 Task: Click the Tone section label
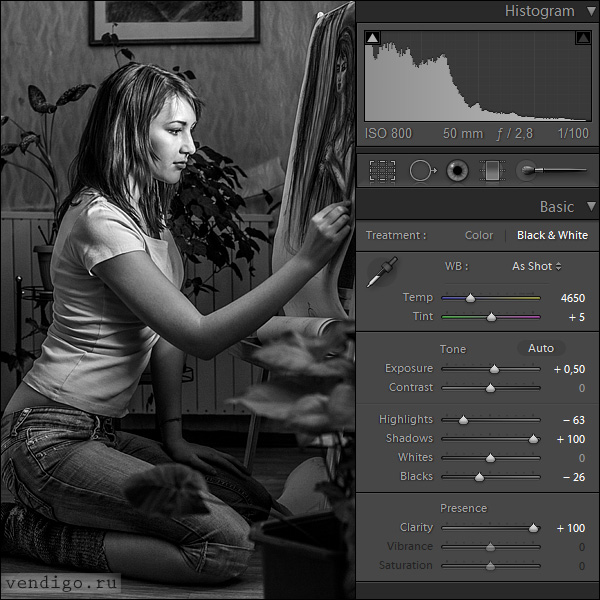[453, 349]
